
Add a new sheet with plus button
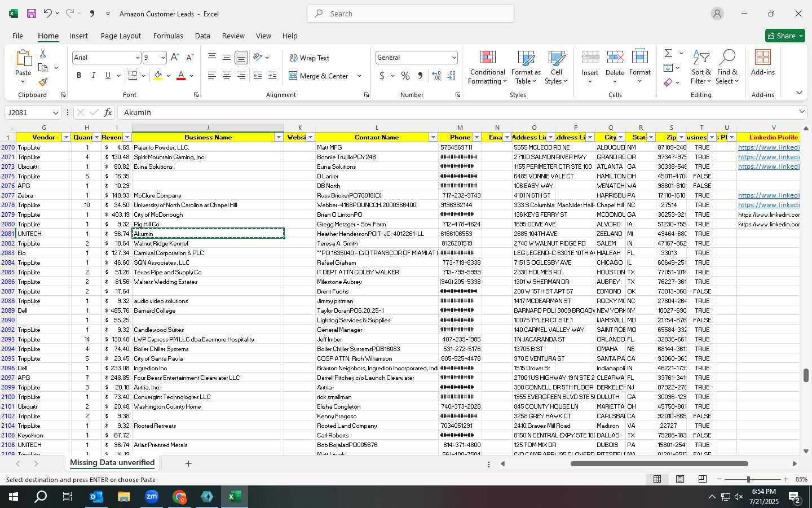pyautogui.click(x=188, y=463)
